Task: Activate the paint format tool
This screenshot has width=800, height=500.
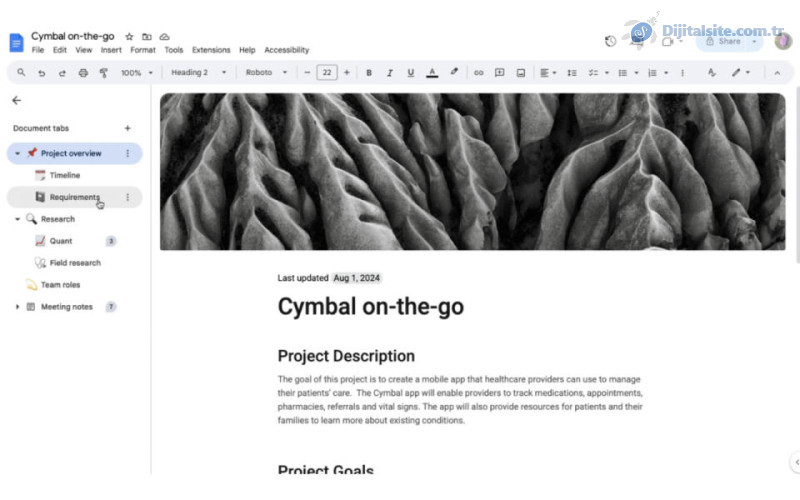Action: [x=104, y=73]
